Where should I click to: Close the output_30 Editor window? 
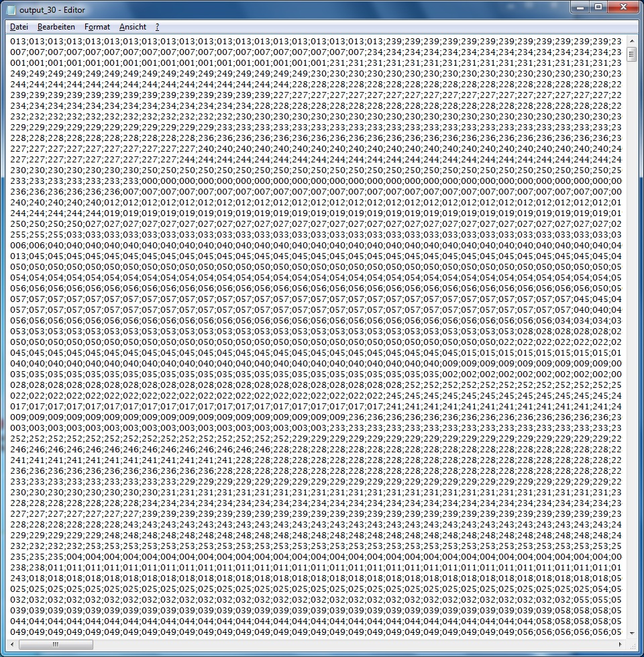tap(623, 7)
